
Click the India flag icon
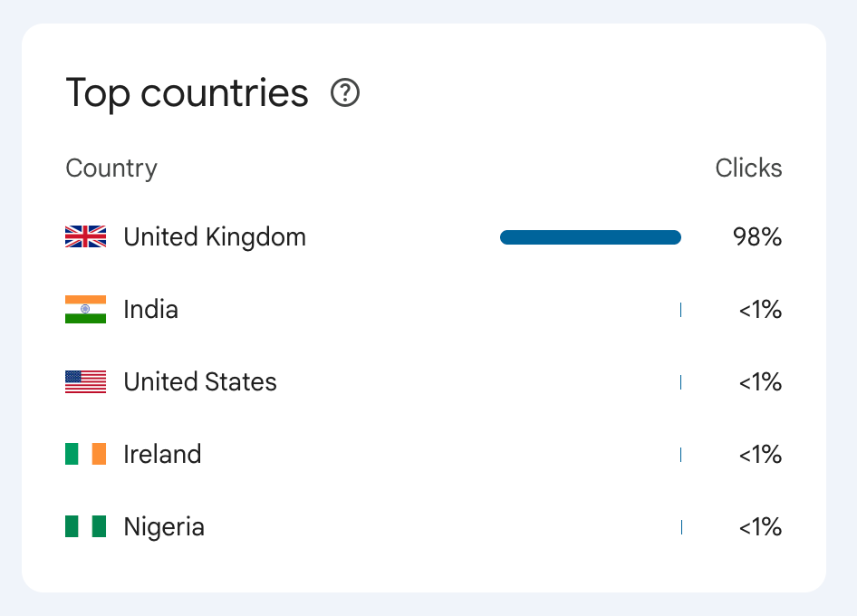point(85,310)
